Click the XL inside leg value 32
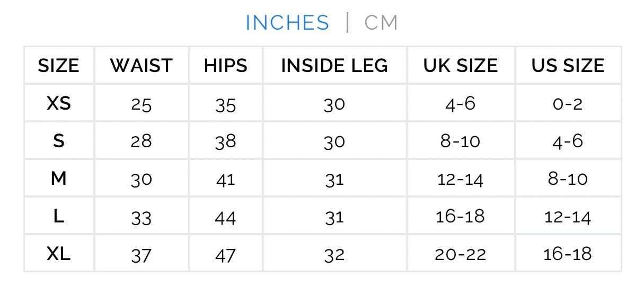 coord(334,255)
